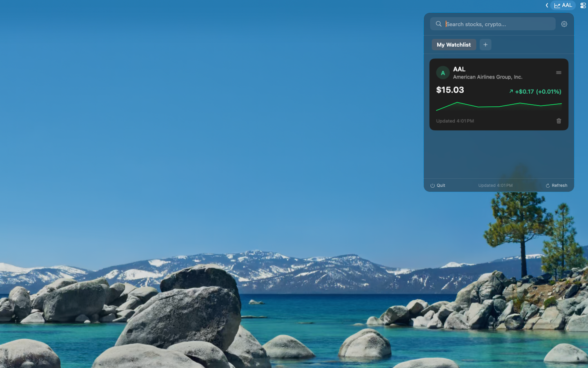Click the Refresh label in the footer
The image size is (588, 368).
click(560, 185)
